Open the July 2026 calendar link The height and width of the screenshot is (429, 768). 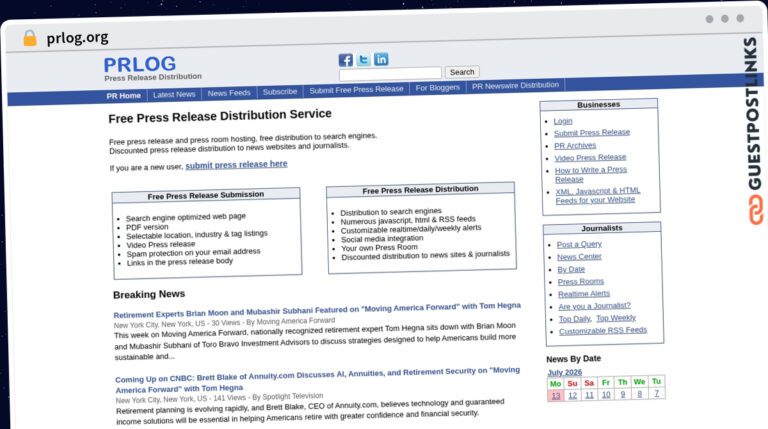click(x=564, y=373)
